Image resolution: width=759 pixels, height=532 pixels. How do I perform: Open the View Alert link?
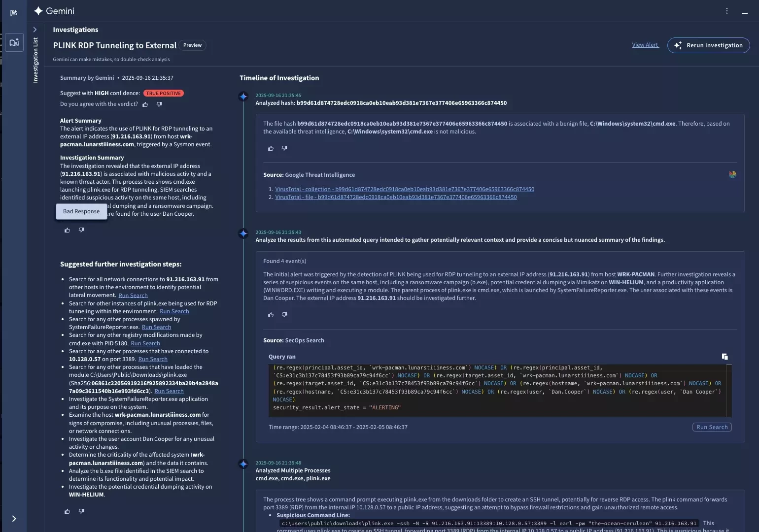click(645, 45)
